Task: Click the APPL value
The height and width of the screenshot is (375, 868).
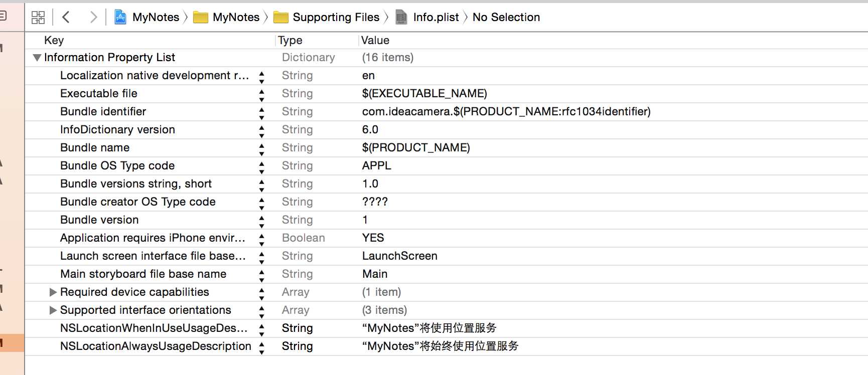Action: pyautogui.click(x=377, y=166)
